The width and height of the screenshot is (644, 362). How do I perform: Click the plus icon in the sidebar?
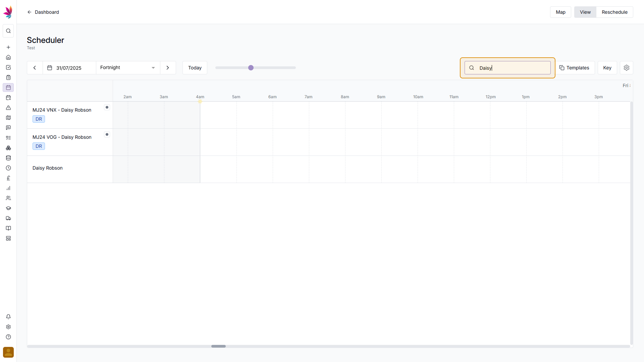pos(8,47)
